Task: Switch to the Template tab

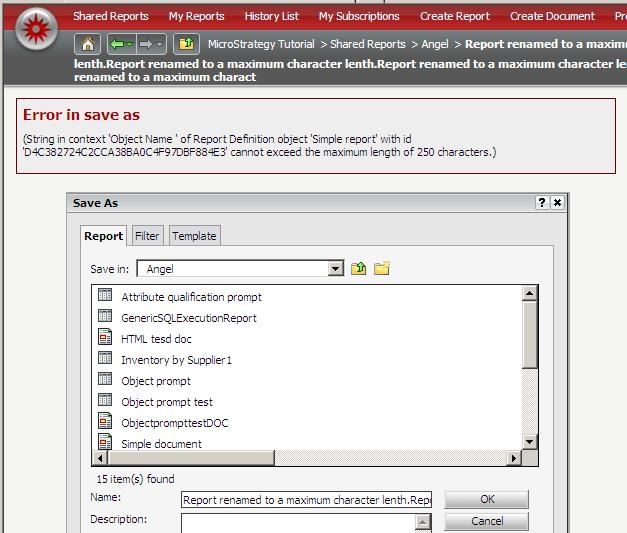Action: coord(194,236)
